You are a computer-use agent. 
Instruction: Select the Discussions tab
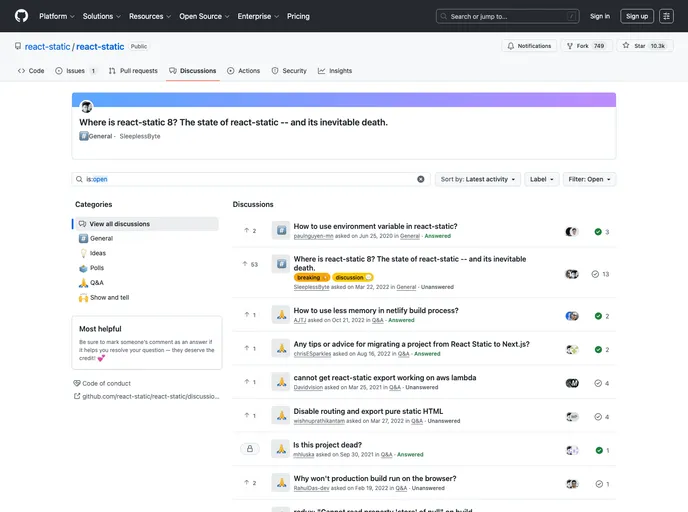(x=193, y=71)
